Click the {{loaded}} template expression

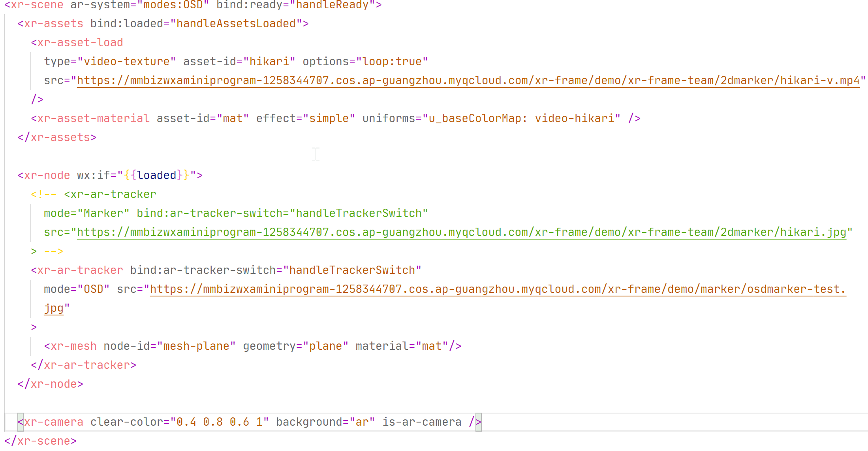pyautogui.click(x=156, y=175)
